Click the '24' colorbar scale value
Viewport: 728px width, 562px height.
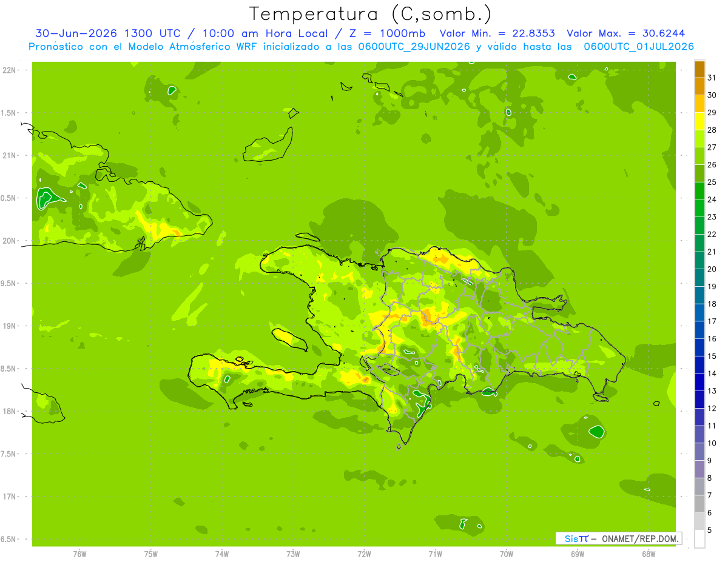click(x=712, y=199)
